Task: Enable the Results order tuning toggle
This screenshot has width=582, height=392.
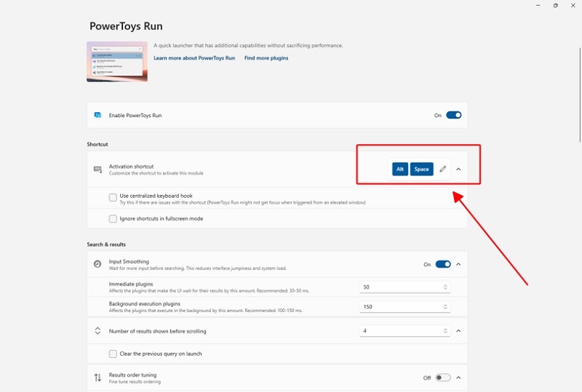Action: click(x=443, y=377)
